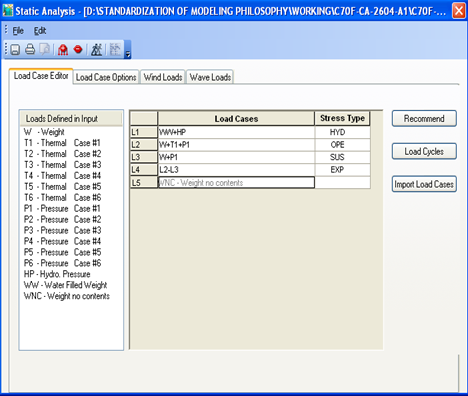Viewport: 468px width, 396px height.
Task: Switch to the Load Case Editor tab
Action: (41, 76)
